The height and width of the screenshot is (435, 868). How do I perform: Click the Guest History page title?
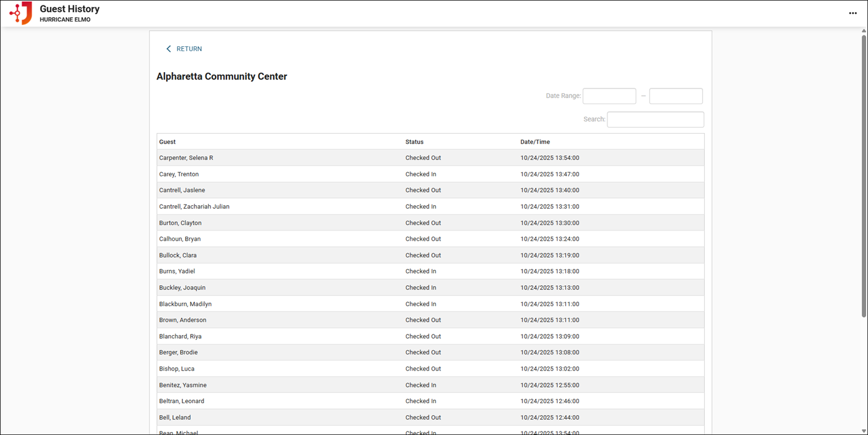pos(70,9)
